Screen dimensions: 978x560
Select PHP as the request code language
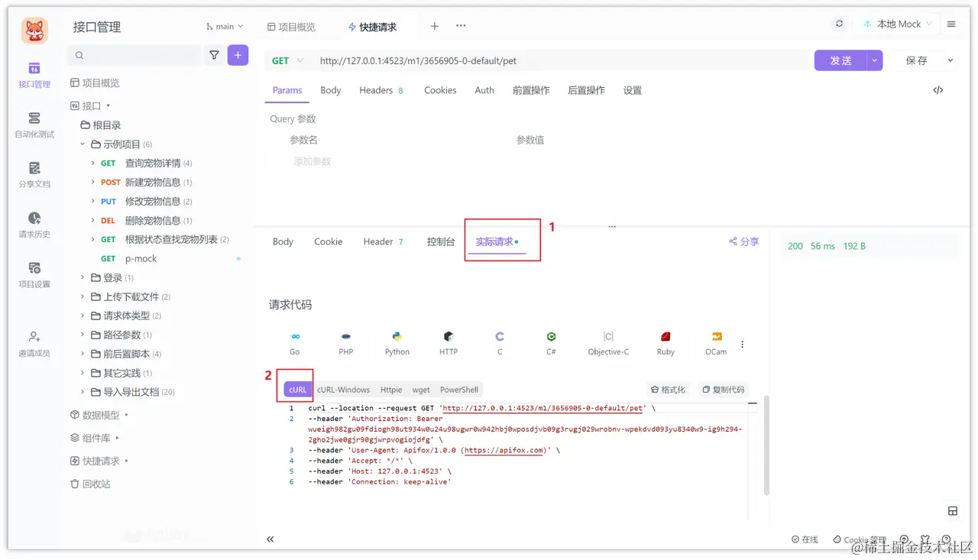coord(346,343)
